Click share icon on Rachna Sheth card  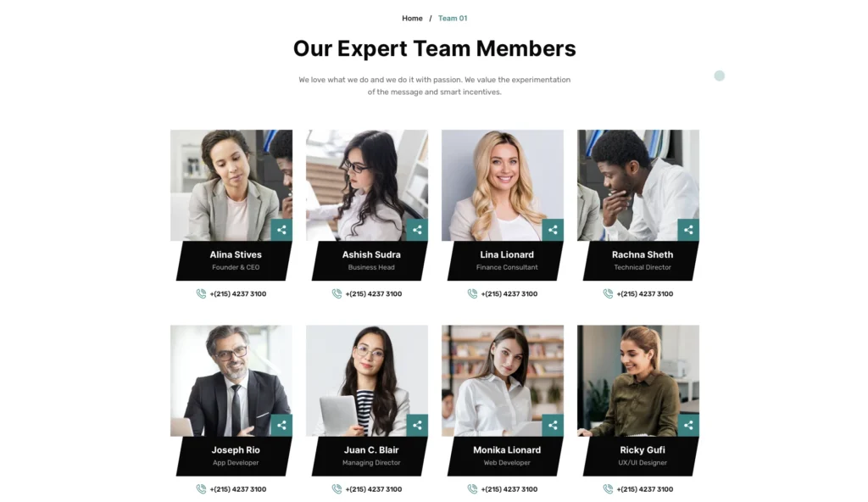click(688, 230)
